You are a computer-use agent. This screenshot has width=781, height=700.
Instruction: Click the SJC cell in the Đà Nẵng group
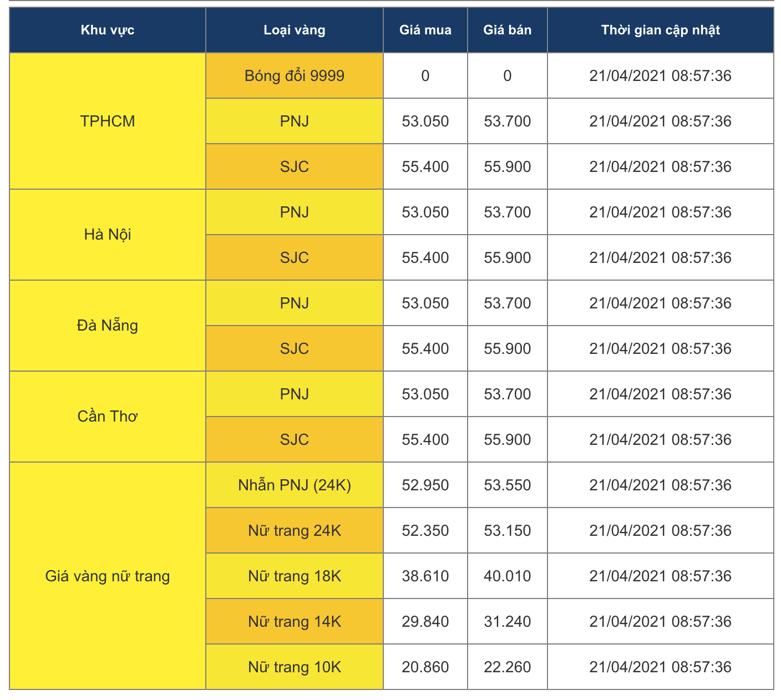295,348
